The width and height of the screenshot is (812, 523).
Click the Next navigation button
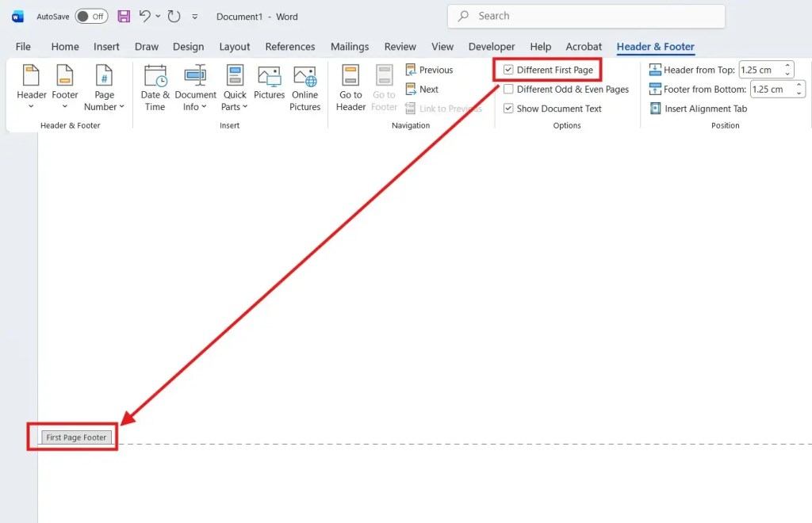pos(423,89)
